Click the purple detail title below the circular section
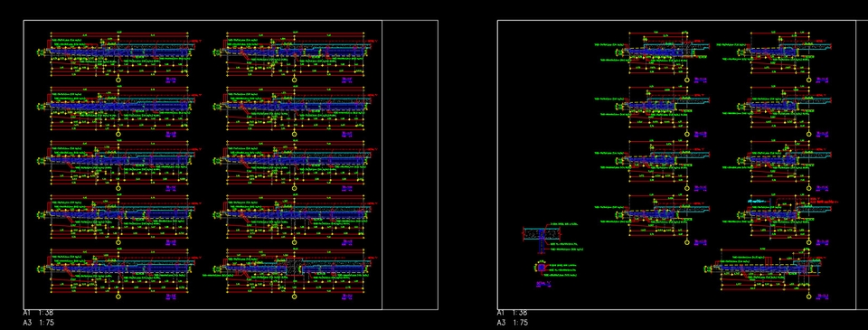868x330 pixels. coord(544,284)
